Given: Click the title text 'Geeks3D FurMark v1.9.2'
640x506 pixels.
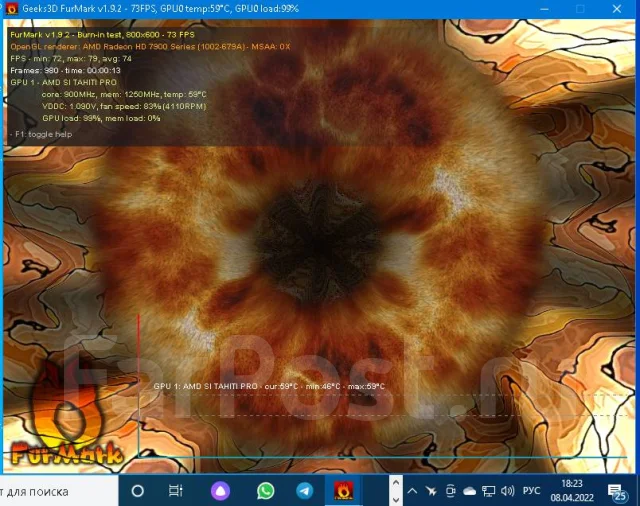Looking at the screenshot, I should (x=72, y=9).
